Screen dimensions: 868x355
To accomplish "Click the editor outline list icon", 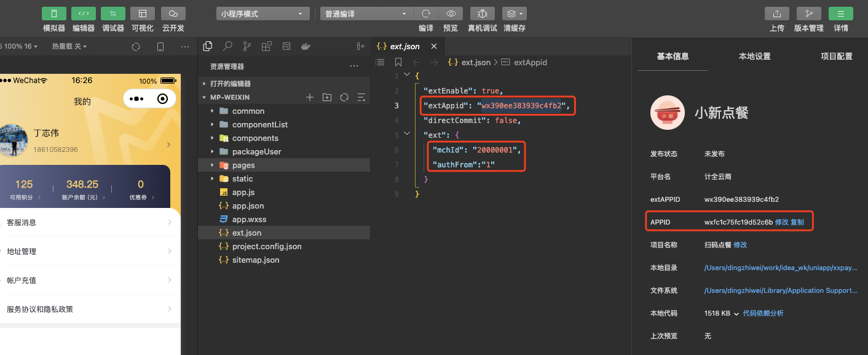I will (x=380, y=62).
